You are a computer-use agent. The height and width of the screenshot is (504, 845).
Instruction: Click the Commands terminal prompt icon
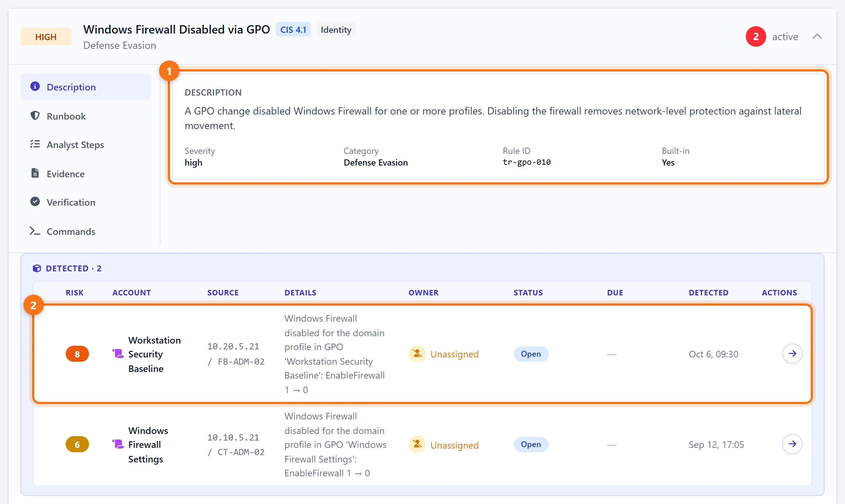click(x=35, y=231)
